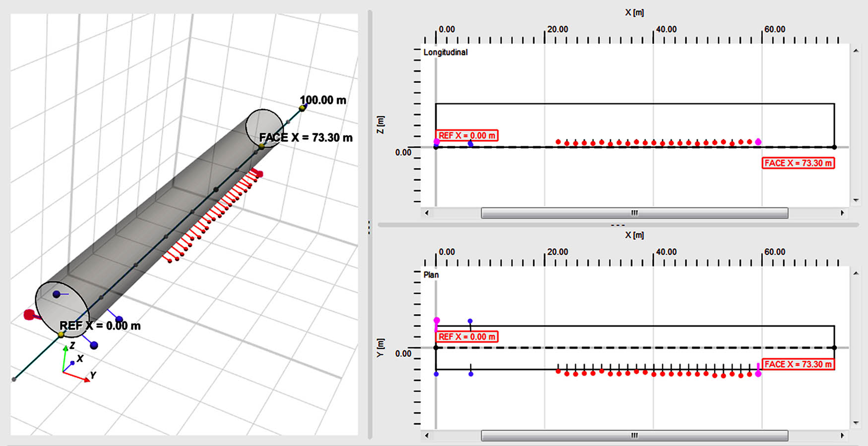868x446 pixels.
Task: Click the REF X = 0.00 m label in Longitudinal view
Action: tap(467, 135)
